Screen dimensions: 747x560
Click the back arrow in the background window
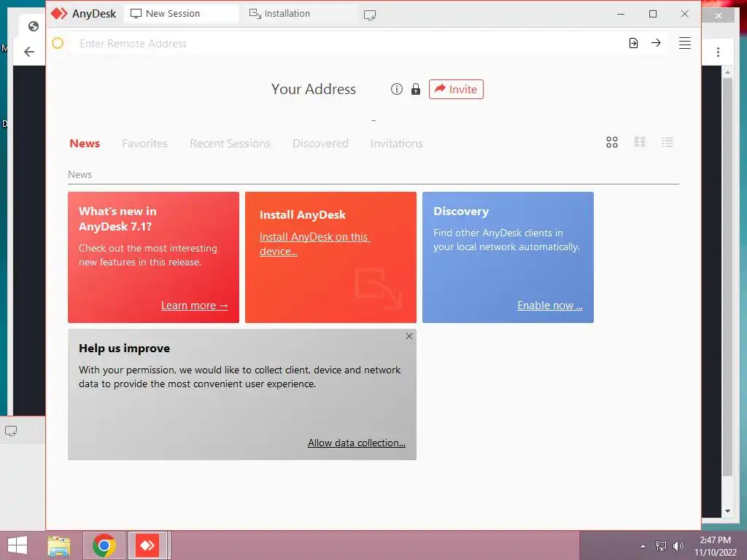click(x=29, y=52)
